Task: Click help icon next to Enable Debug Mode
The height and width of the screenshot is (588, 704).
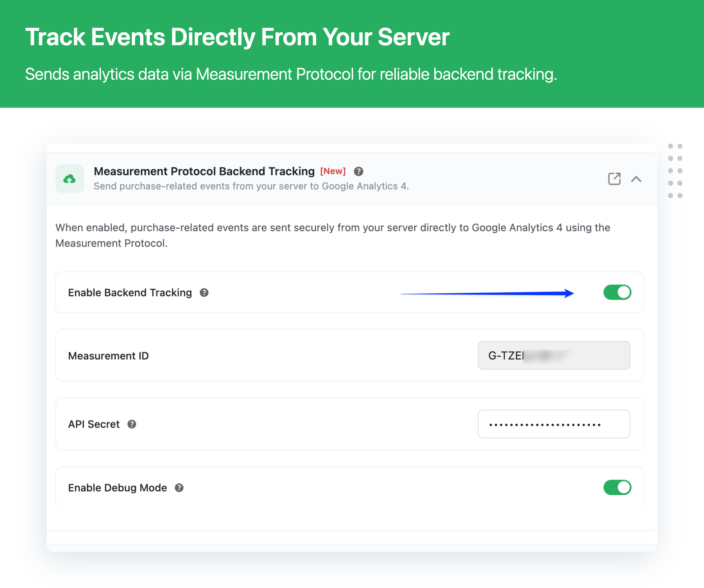Action: pyautogui.click(x=179, y=488)
